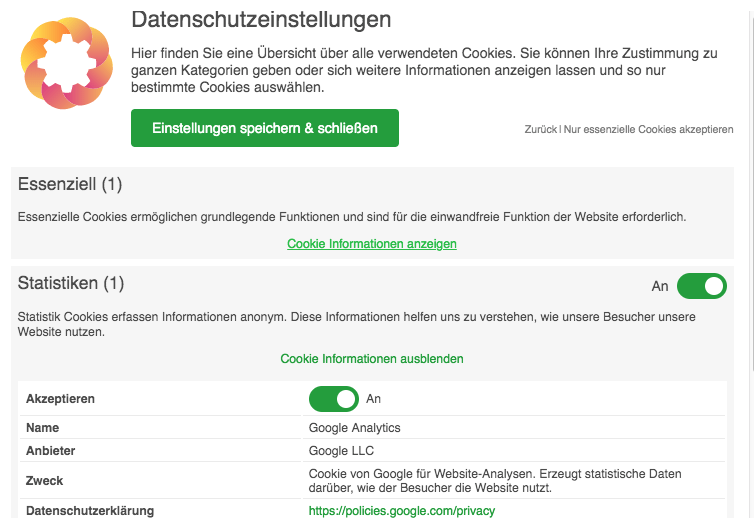754x528 pixels.
Task: Select 'Nur essenzielle Cookies akzeptieren'
Action: pyautogui.click(x=648, y=130)
